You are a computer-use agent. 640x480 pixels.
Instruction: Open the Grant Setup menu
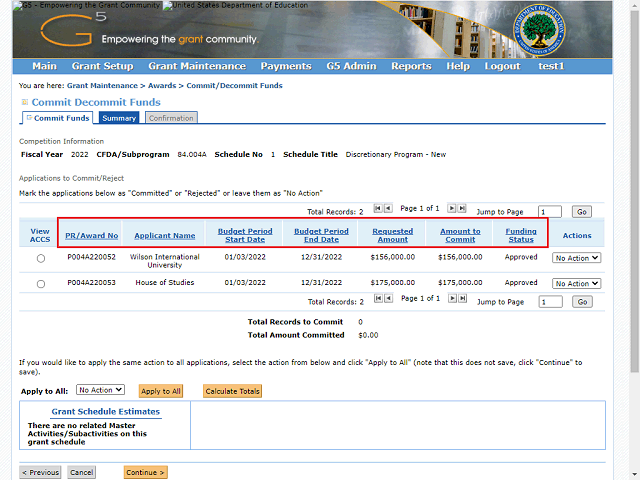pos(102,66)
